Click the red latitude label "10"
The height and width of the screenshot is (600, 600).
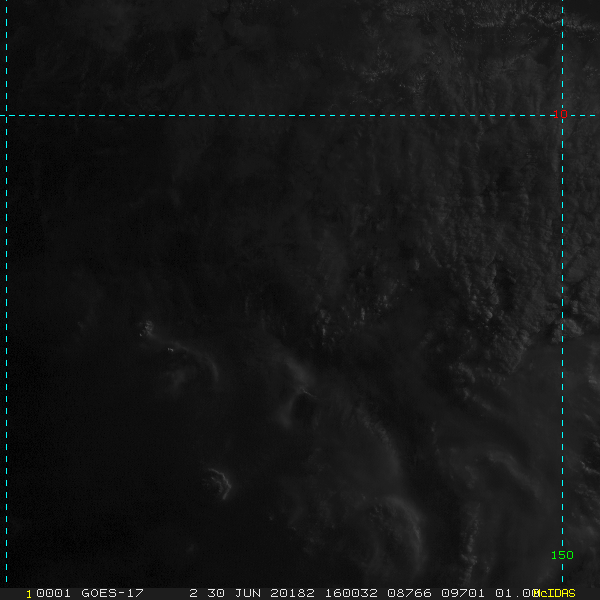pos(560,114)
